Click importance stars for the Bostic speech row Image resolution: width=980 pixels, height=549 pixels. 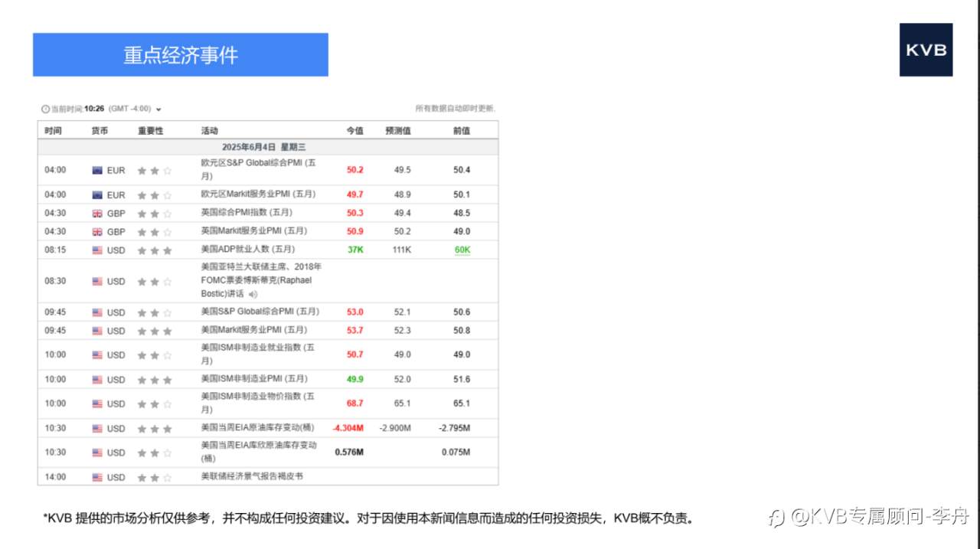[155, 282]
